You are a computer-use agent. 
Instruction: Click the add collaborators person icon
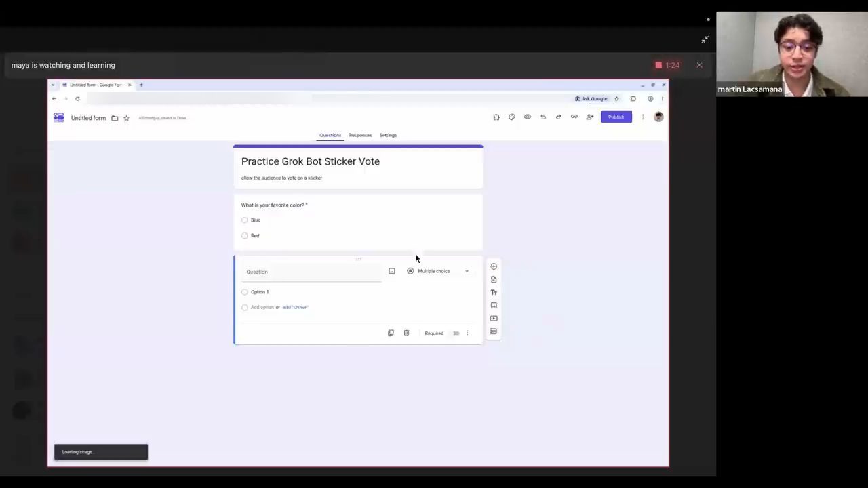coord(590,117)
